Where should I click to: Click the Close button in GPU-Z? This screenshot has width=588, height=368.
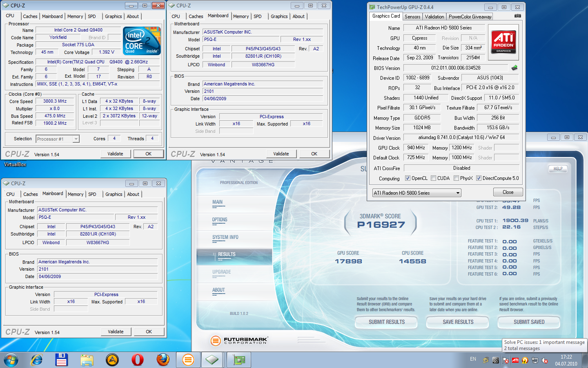pyautogui.click(x=508, y=192)
